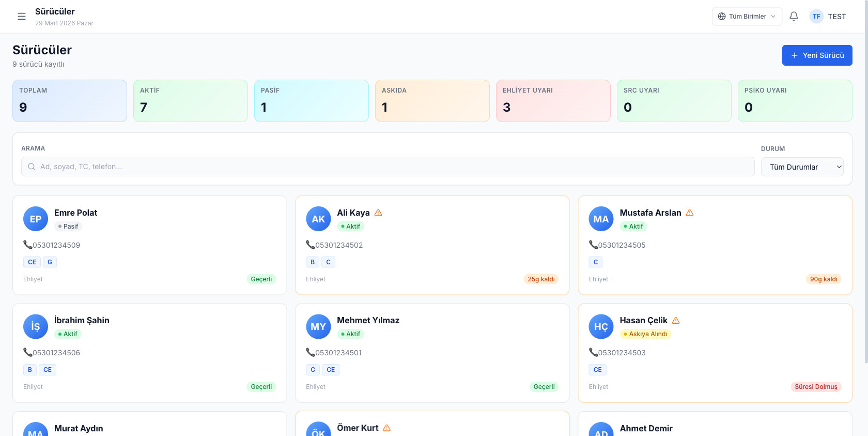Open the Tüm Durumlar status dropdown
The image size is (868, 436).
[x=802, y=167]
